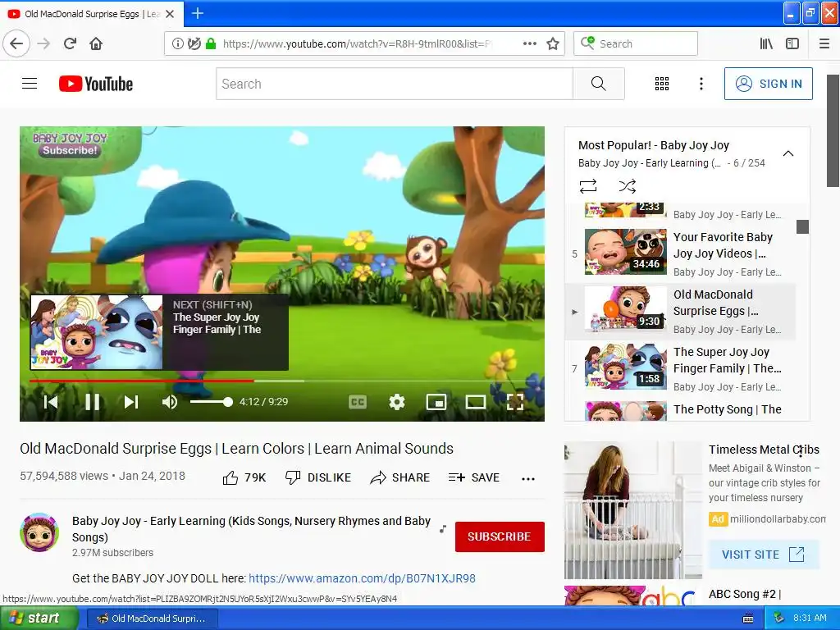Click Old MacDonald taskbar window button
This screenshot has width=840, height=630.
(x=152, y=619)
